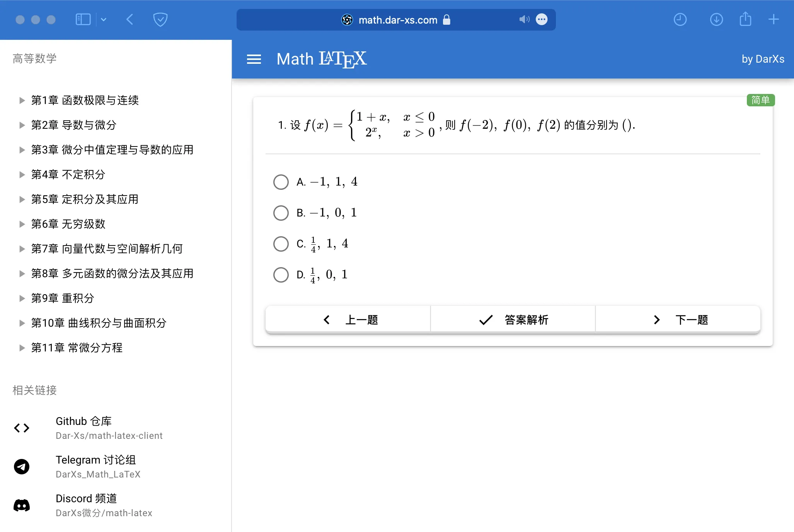The image size is (794, 532).
Task: Click the Discord logo icon
Action: (x=22, y=505)
